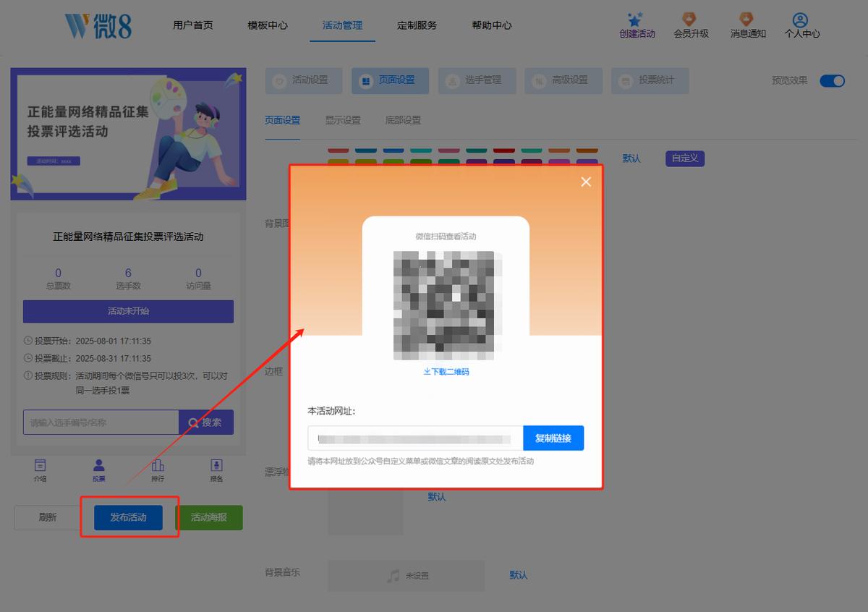Click the 请输入选手编号/名称 search field

point(101,422)
